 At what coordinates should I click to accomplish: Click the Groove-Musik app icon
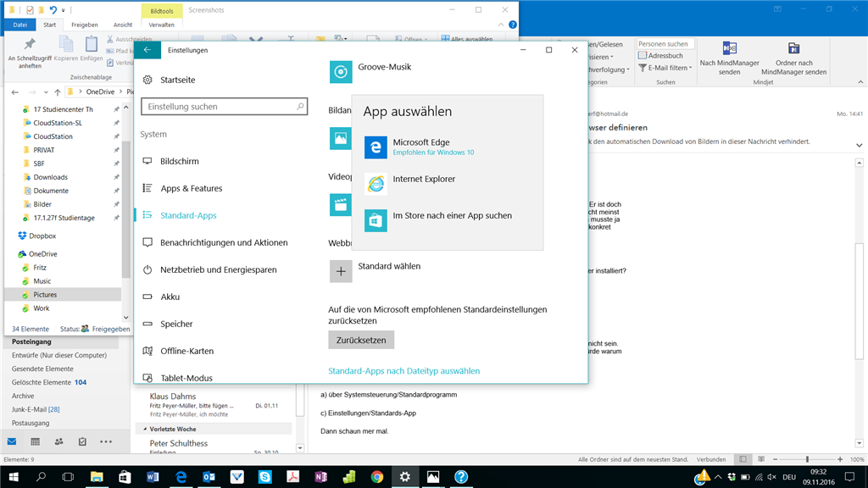341,72
